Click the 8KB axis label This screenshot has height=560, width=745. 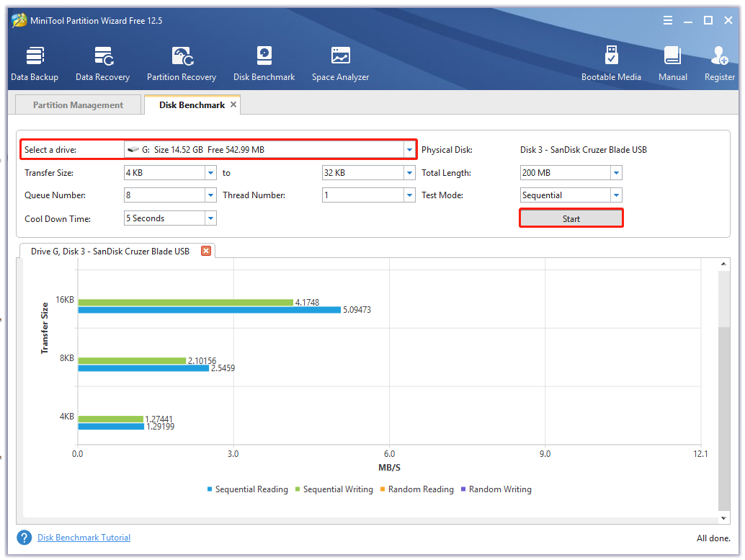pos(66,358)
